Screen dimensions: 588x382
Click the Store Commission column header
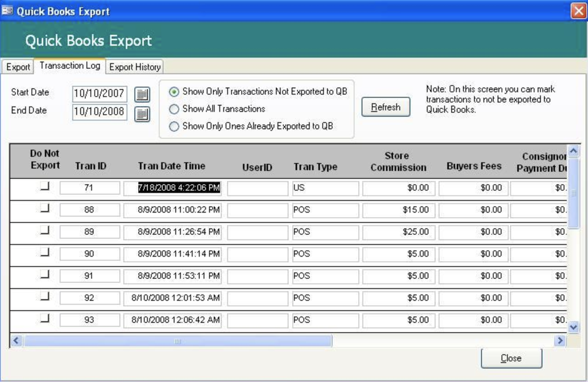point(398,162)
